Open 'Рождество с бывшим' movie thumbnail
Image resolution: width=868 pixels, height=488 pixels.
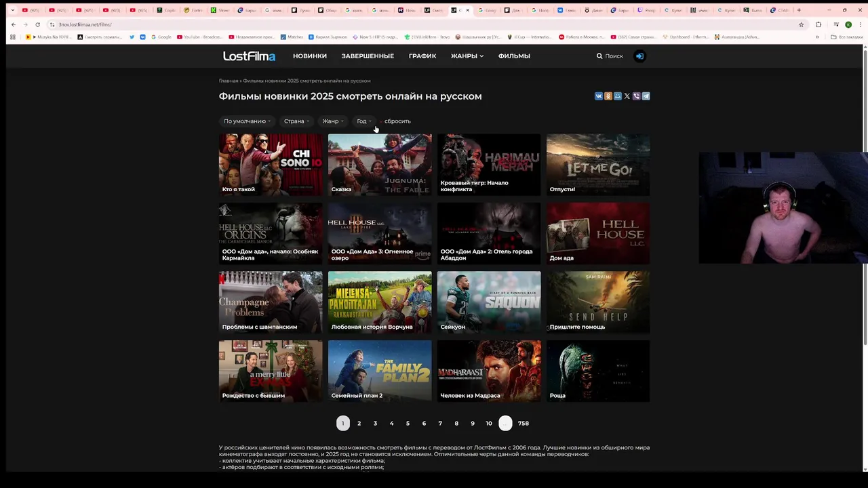pyautogui.click(x=271, y=371)
